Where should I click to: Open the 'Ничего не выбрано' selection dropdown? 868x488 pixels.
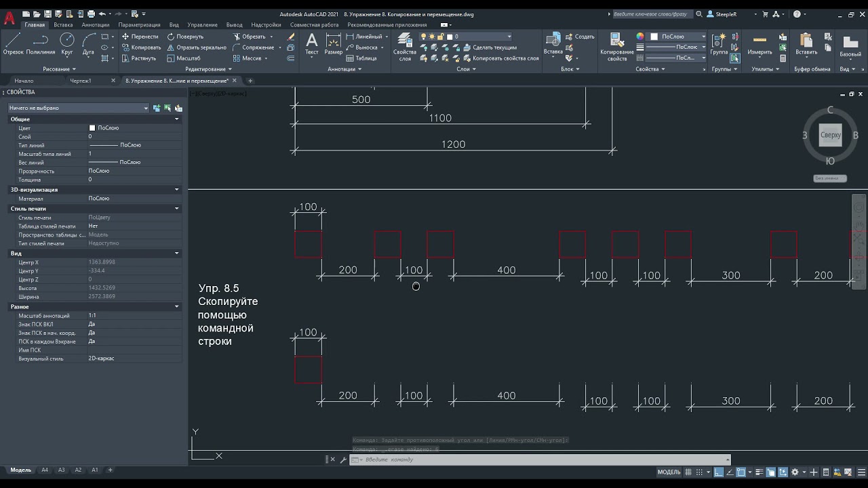[x=78, y=108]
